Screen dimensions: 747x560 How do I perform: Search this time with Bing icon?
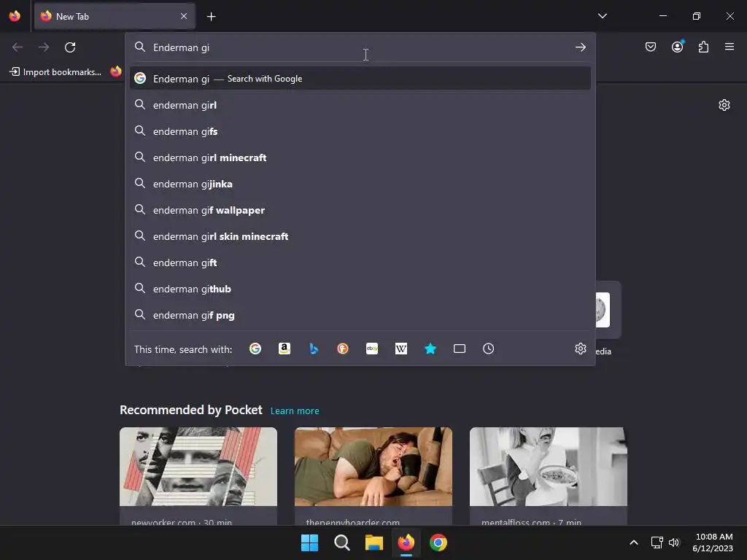314,349
